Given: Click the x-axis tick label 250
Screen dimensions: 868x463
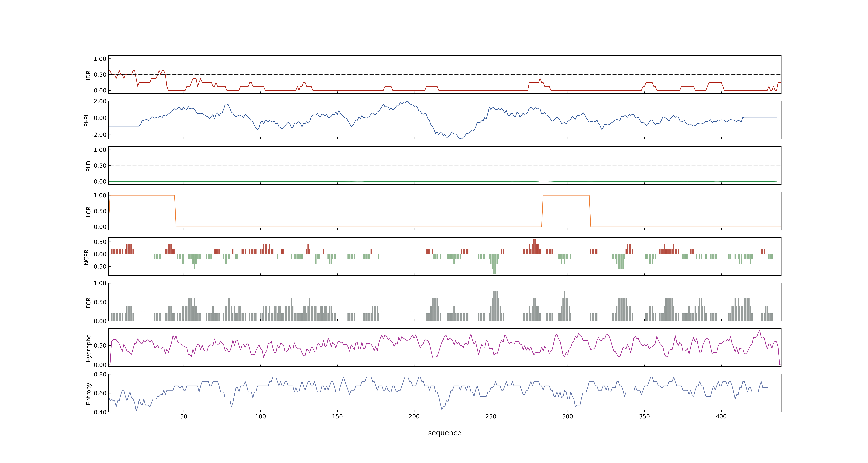Looking at the screenshot, I should coord(491,416).
